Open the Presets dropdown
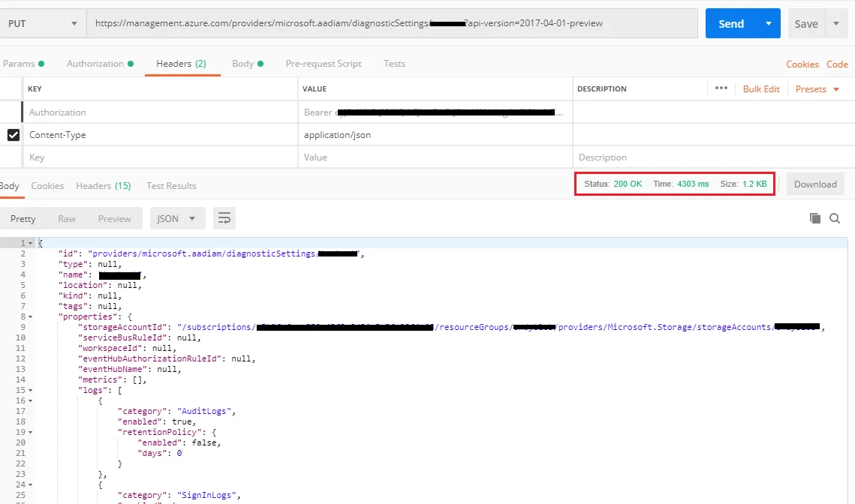The image size is (855, 504). [x=817, y=88]
